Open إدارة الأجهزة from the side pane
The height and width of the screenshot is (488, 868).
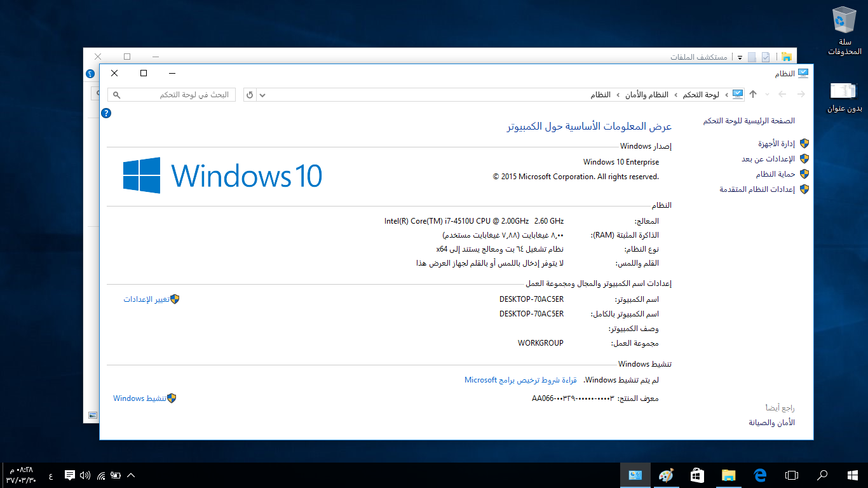click(776, 144)
